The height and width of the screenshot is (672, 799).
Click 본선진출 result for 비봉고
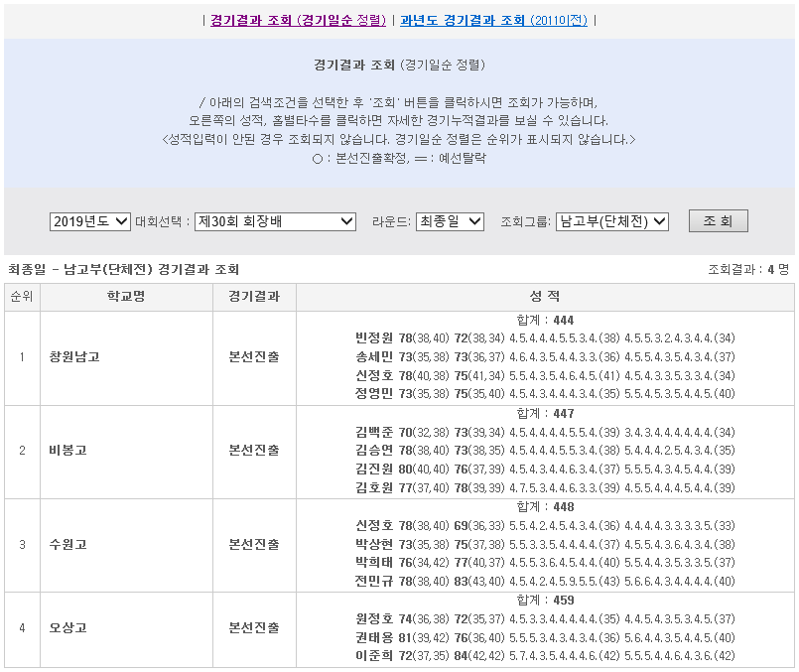click(x=254, y=451)
